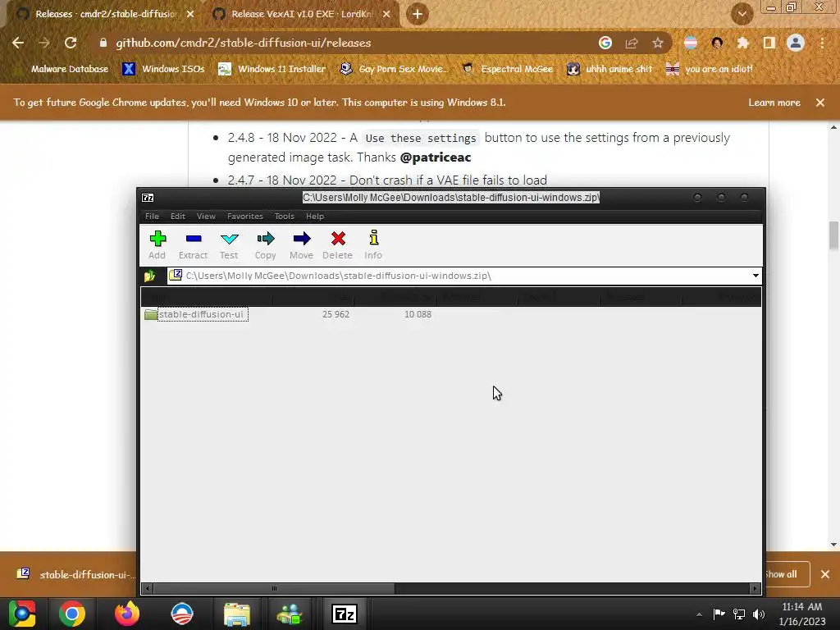Image resolution: width=840 pixels, height=630 pixels.
Task: Click the Google icon in the address bar
Action: [x=605, y=43]
